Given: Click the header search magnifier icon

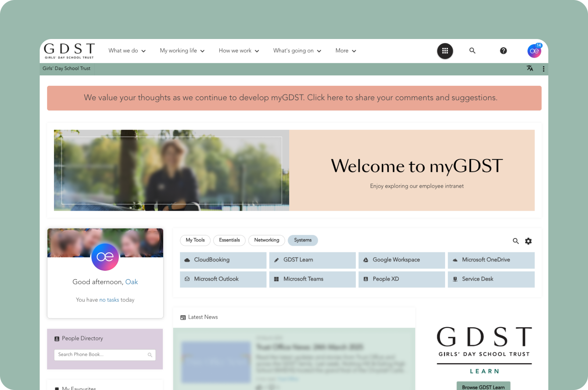Looking at the screenshot, I should [472, 51].
